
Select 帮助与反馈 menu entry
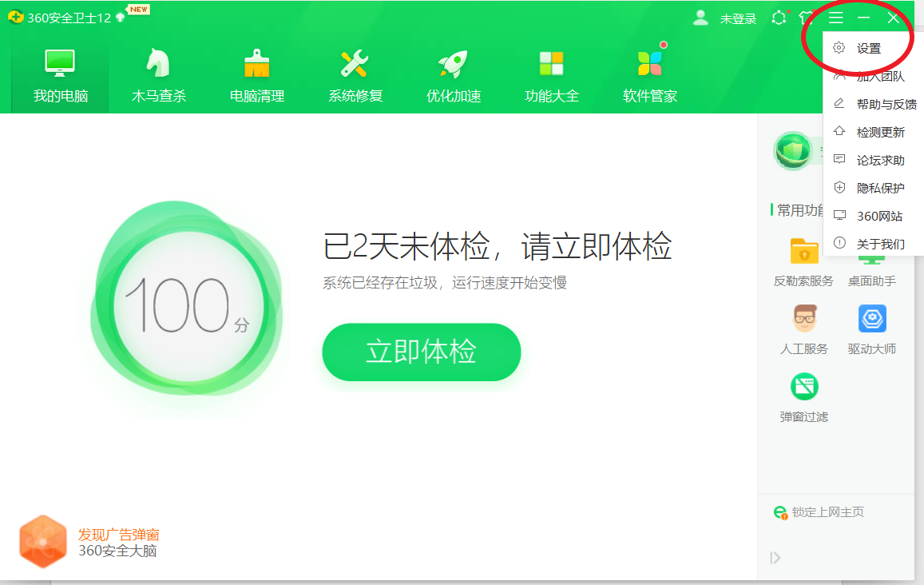click(x=886, y=105)
